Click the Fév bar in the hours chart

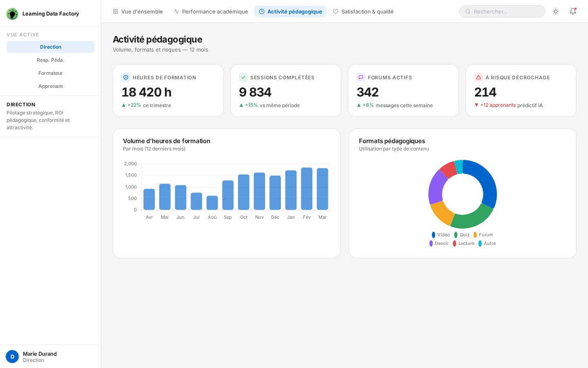[307, 189]
